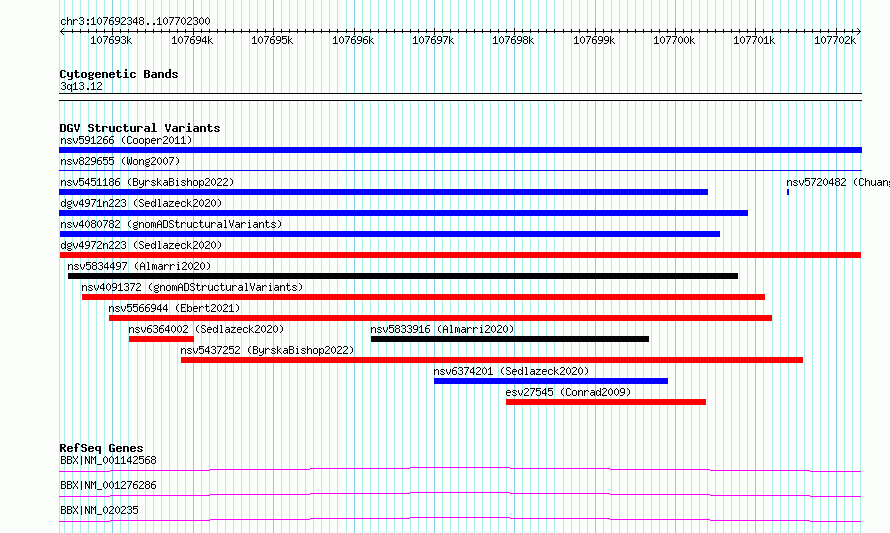The width and height of the screenshot is (890, 533).
Task: Open the nsv5437252 (ByrskaBishop2022) label
Action: tap(267, 350)
